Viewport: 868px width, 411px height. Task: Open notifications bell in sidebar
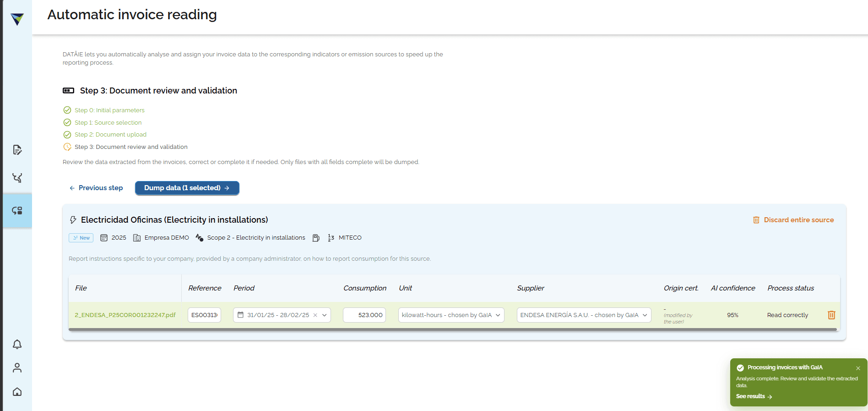(x=17, y=344)
